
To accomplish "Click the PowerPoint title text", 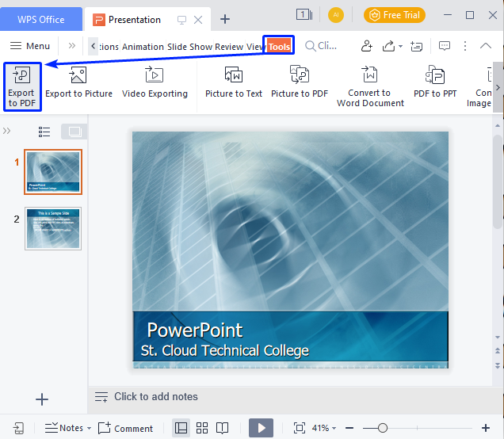I will tap(195, 330).
